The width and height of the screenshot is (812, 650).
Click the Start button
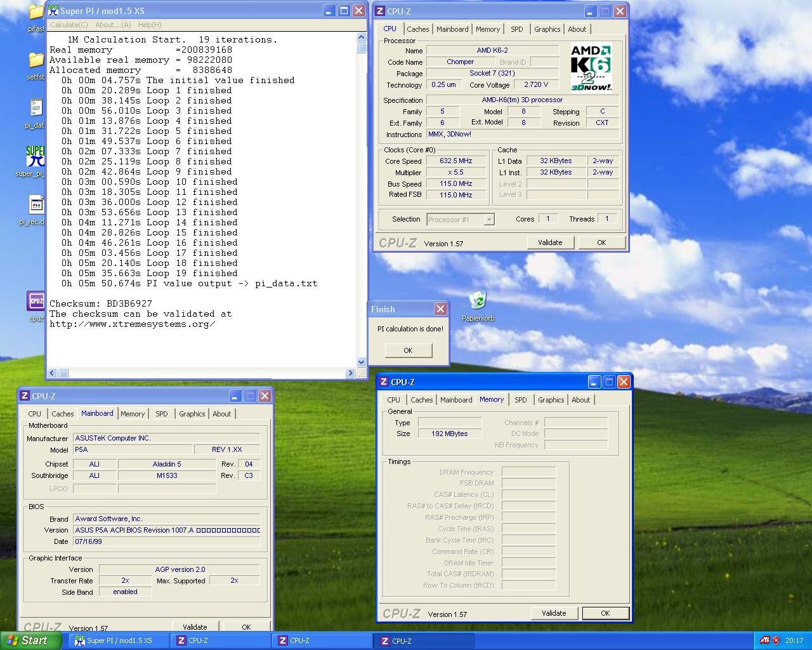pyautogui.click(x=31, y=640)
